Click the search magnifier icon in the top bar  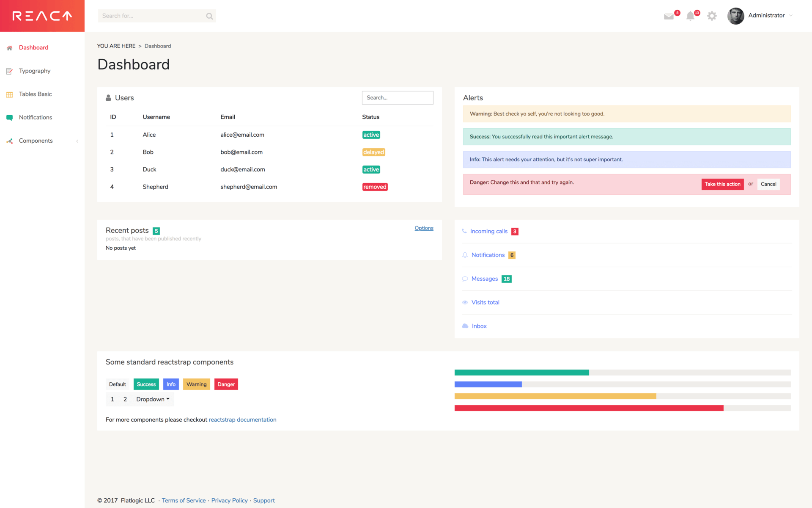(209, 16)
